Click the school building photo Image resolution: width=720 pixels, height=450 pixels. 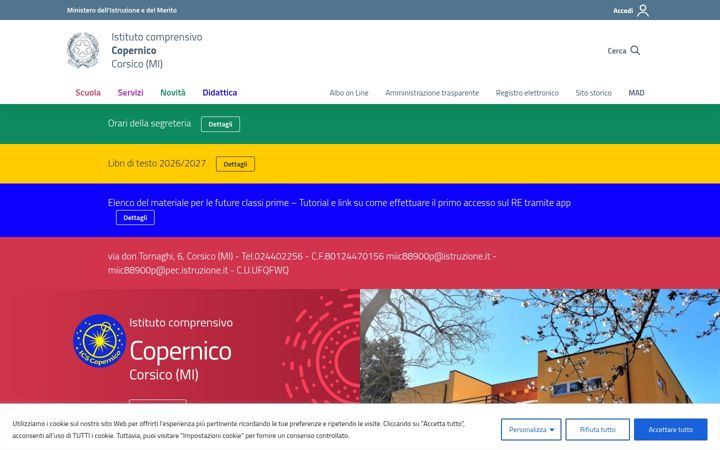point(540,346)
